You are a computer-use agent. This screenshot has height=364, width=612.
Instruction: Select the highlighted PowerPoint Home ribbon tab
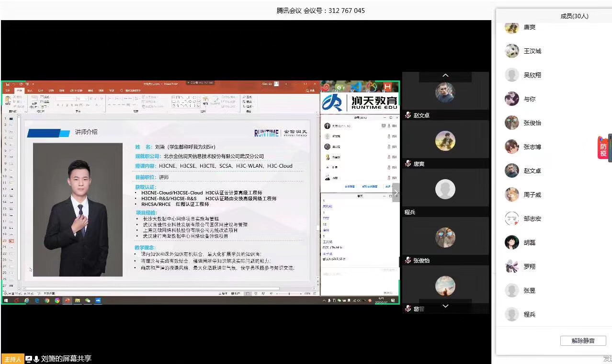click(x=20, y=90)
